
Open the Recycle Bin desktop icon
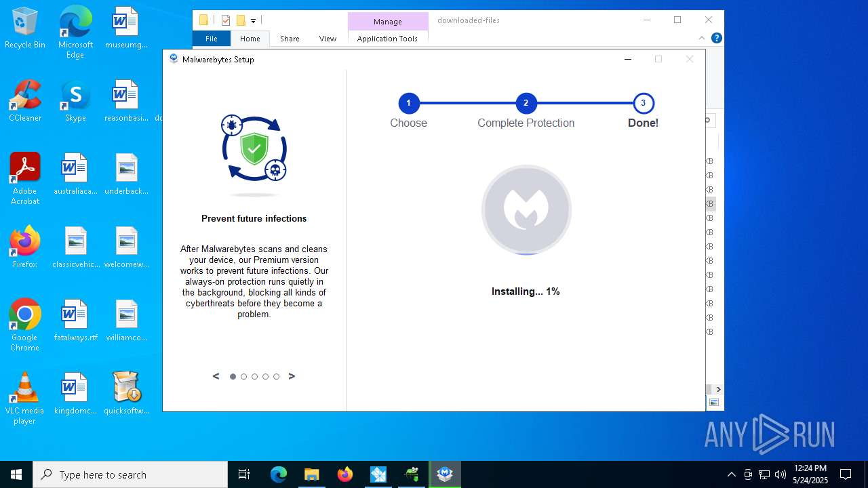point(25,28)
